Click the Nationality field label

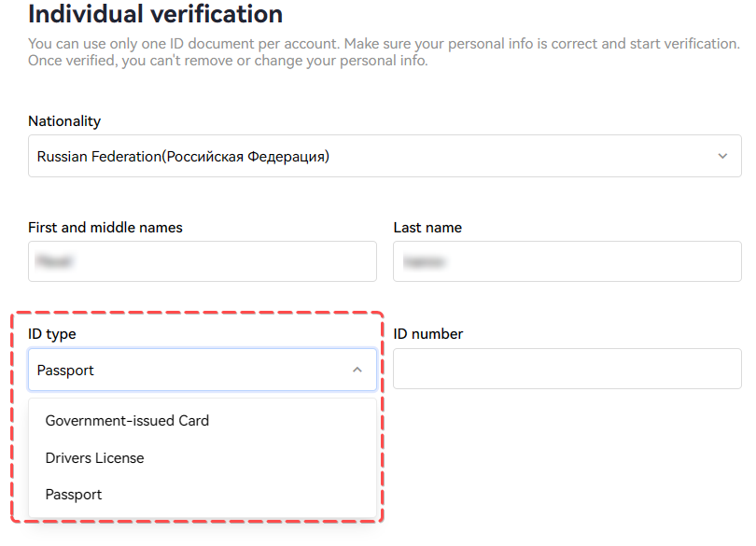pos(64,121)
